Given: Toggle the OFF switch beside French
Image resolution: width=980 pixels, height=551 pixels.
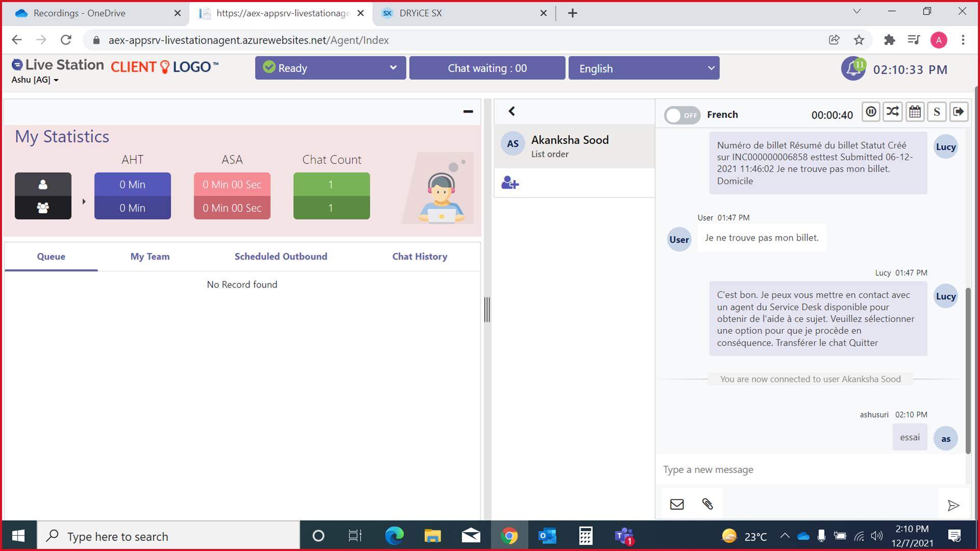Looking at the screenshot, I should (682, 115).
